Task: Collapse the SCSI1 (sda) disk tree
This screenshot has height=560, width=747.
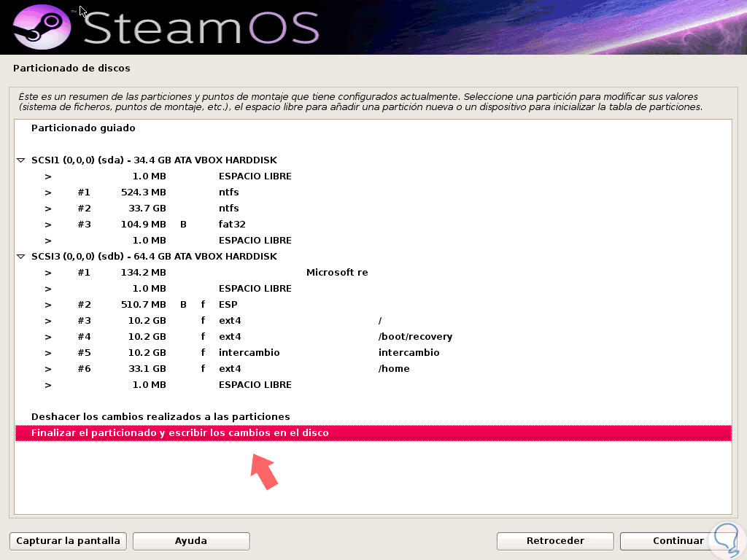Action: click(x=20, y=160)
